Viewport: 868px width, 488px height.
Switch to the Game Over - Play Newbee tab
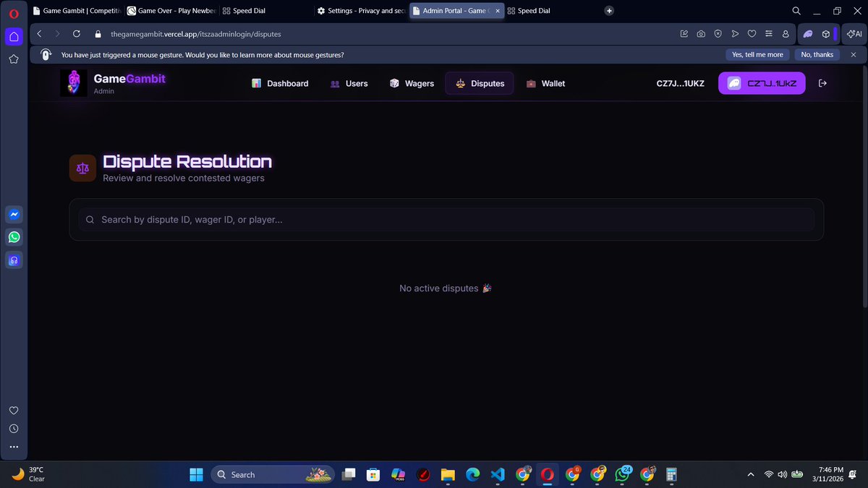coord(171,11)
